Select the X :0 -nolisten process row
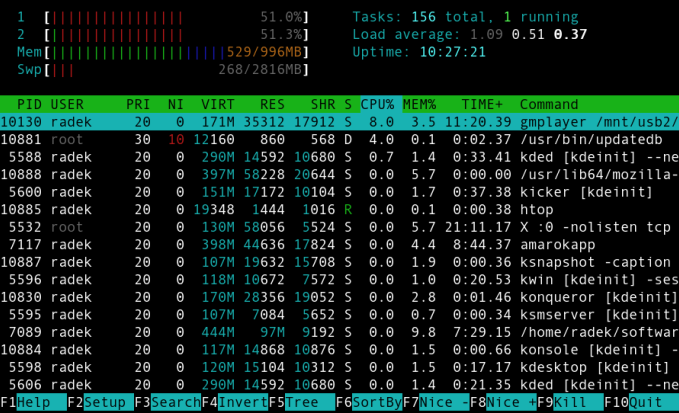Viewport: 679px width, 413px height. [x=340, y=227]
